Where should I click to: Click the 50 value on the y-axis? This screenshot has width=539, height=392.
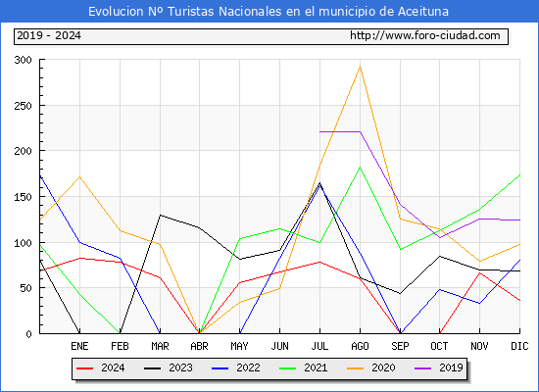point(26,288)
